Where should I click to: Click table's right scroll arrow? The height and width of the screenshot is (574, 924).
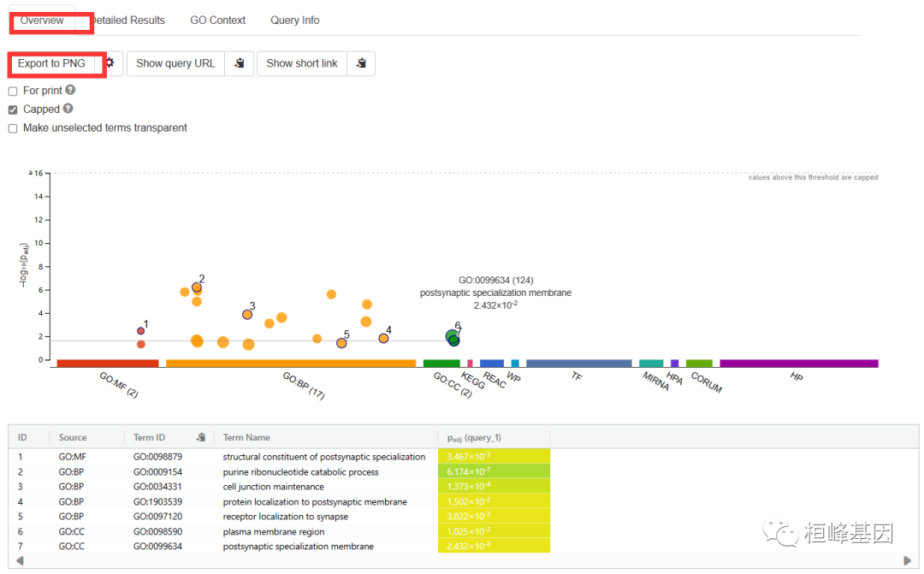tap(908, 560)
